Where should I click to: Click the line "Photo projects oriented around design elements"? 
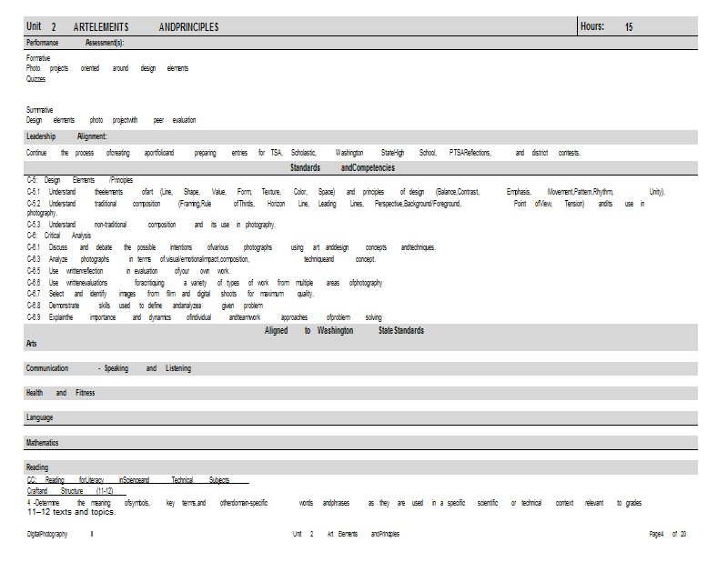(x=107, y=68)
